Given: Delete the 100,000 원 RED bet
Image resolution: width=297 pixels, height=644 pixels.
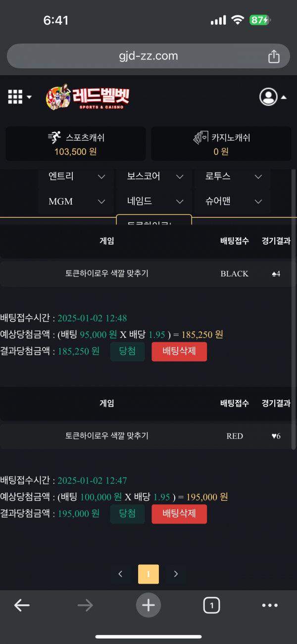Looking at the screenshot, I should 179,514.
